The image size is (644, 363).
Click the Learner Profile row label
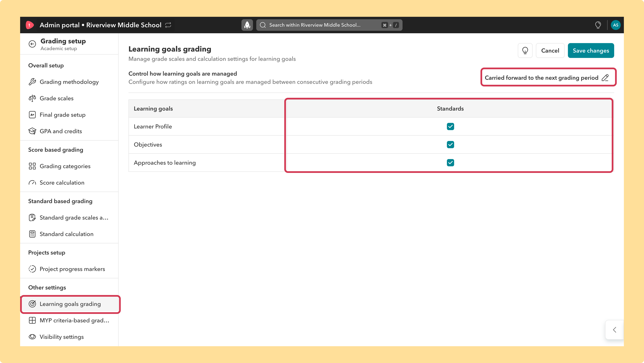[x=153, y=127]
